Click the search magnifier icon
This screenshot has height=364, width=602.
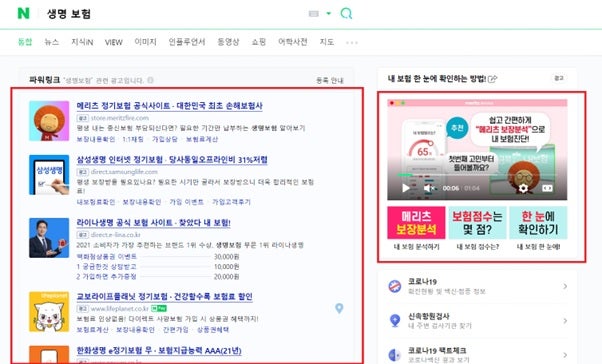point(346,13)
